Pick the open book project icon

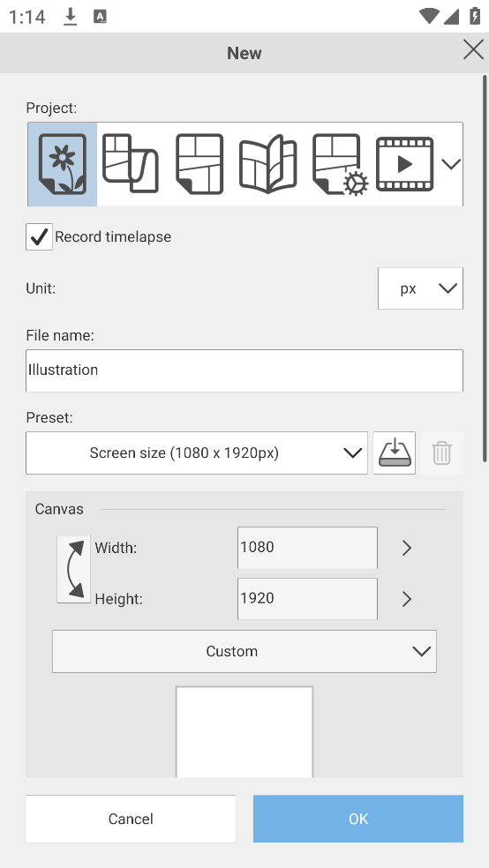coord(268,164)
